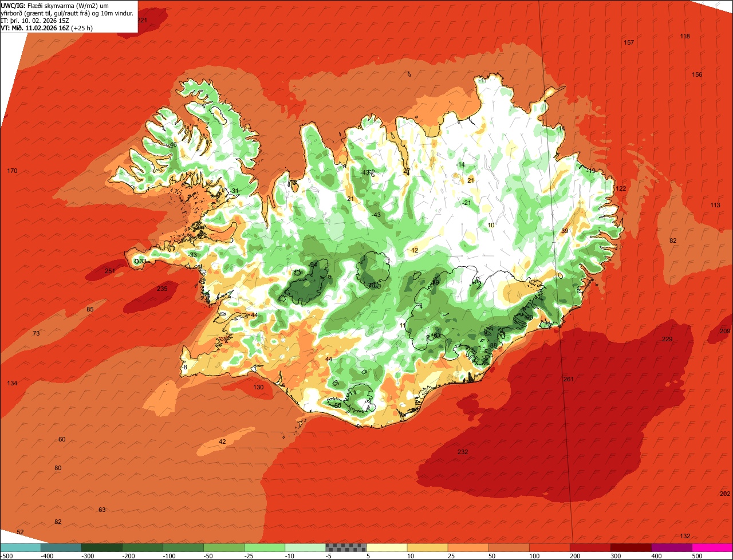The height and width of the screenshot is (560, 733).
Task: Click the map value 232
Action: 463,452
